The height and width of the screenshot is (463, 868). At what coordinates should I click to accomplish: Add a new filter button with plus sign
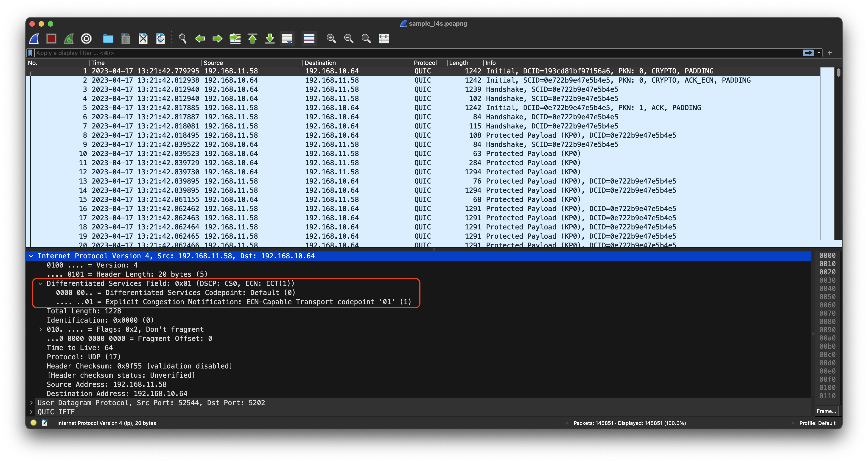click(x=830, y=53)
